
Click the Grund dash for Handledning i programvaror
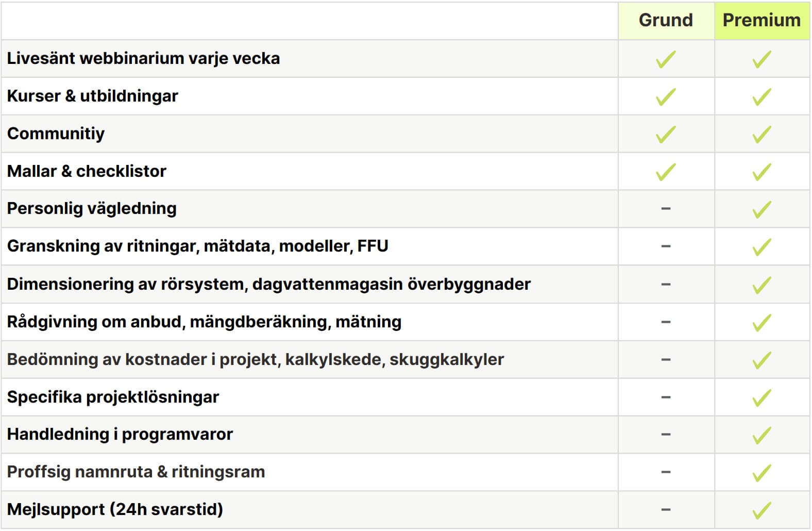tap(666, 435)
